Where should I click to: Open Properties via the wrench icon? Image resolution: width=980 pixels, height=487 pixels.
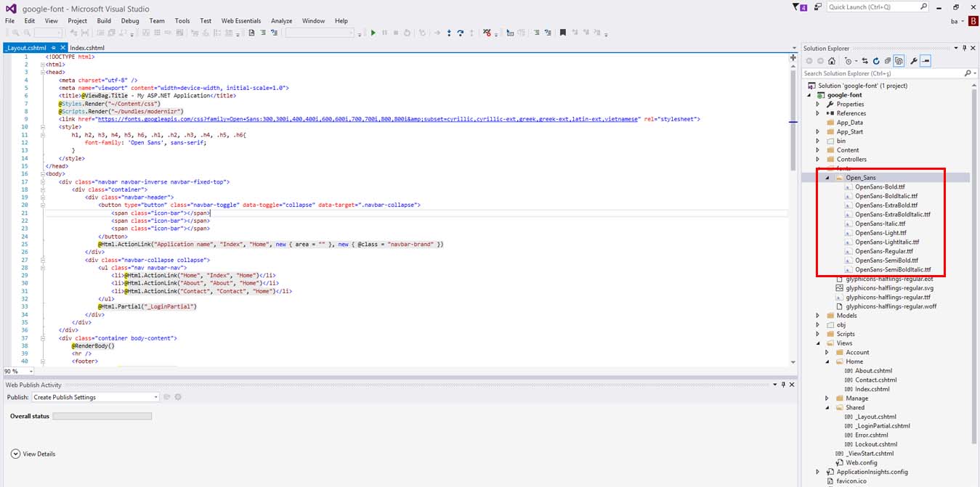coord(914,61)
